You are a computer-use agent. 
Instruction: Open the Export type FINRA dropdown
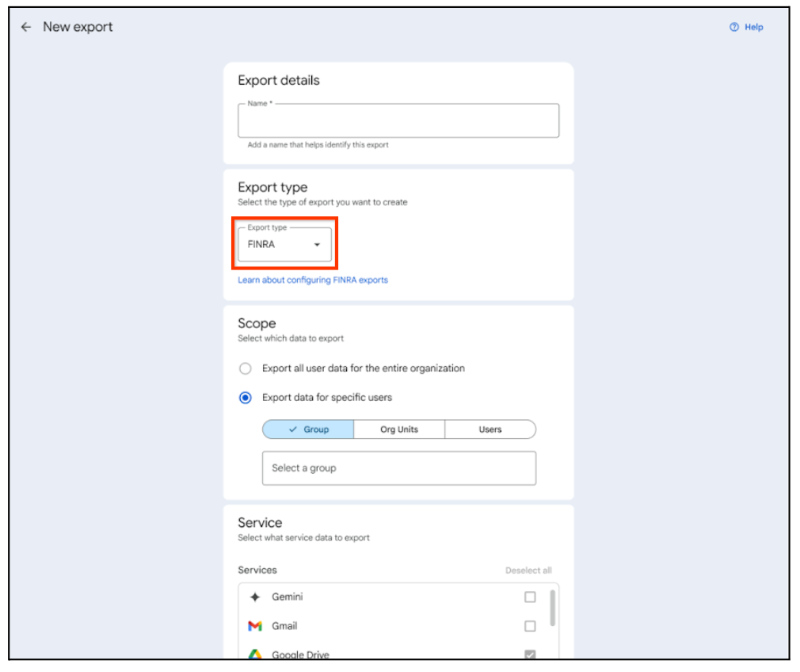(284, 245)
